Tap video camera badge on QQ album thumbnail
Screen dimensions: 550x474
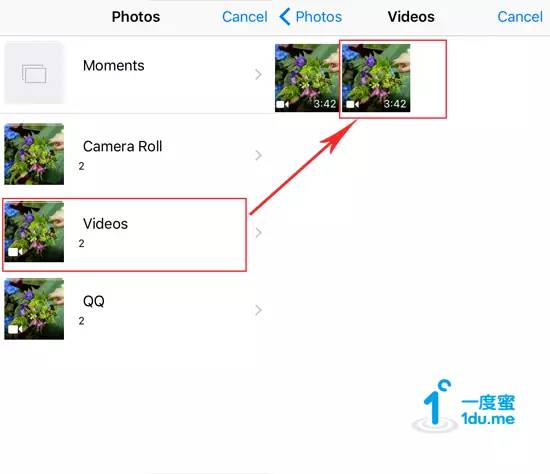coord(15,329)
